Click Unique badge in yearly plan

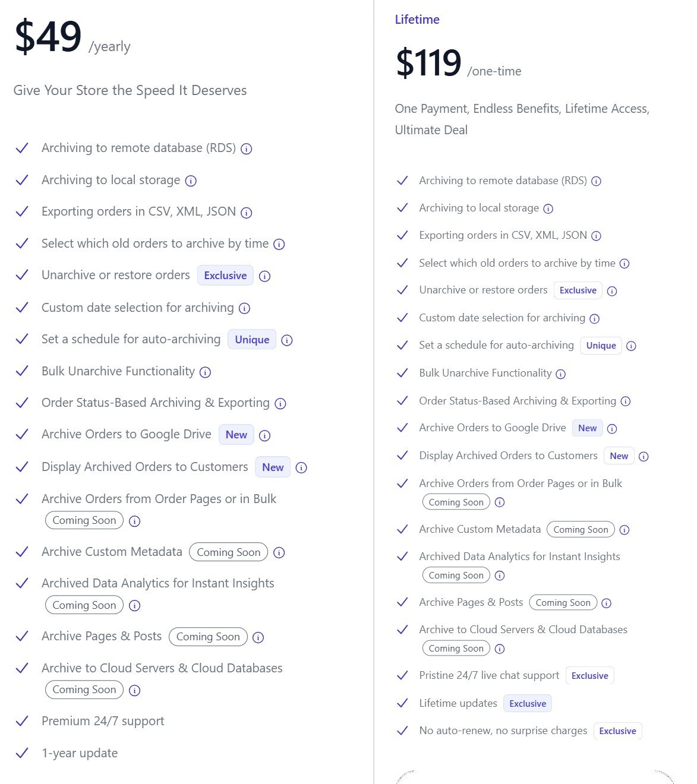click(x=252, y=340)
